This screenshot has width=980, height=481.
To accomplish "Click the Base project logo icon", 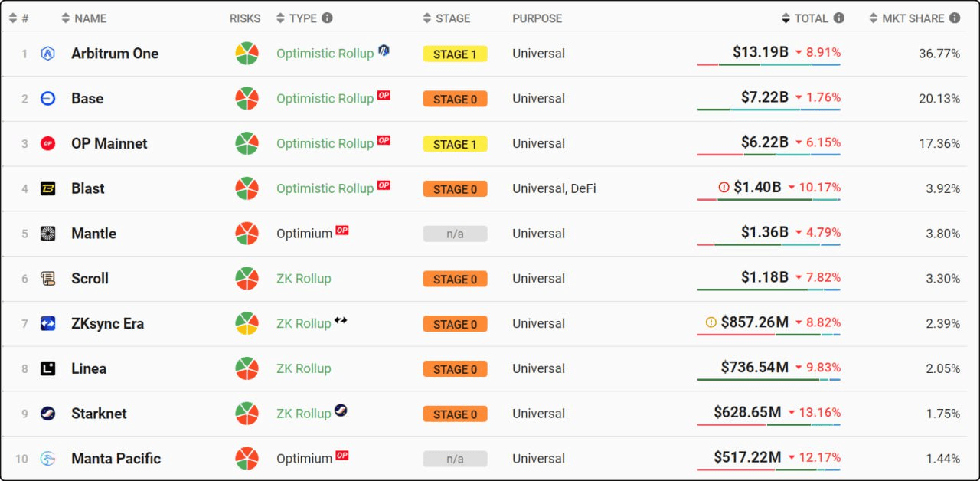I will [47, 99].
